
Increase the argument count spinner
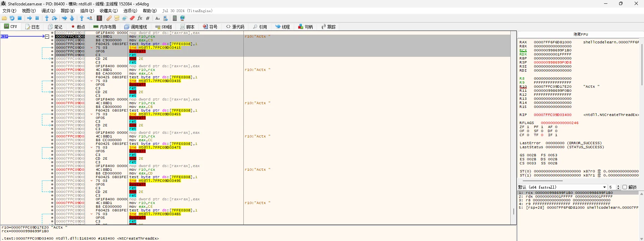click(618, 186)
